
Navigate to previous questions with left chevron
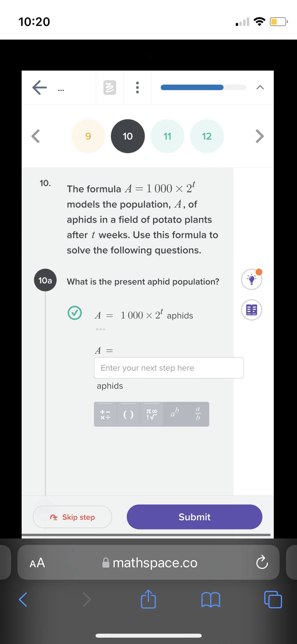pos(35,136)
